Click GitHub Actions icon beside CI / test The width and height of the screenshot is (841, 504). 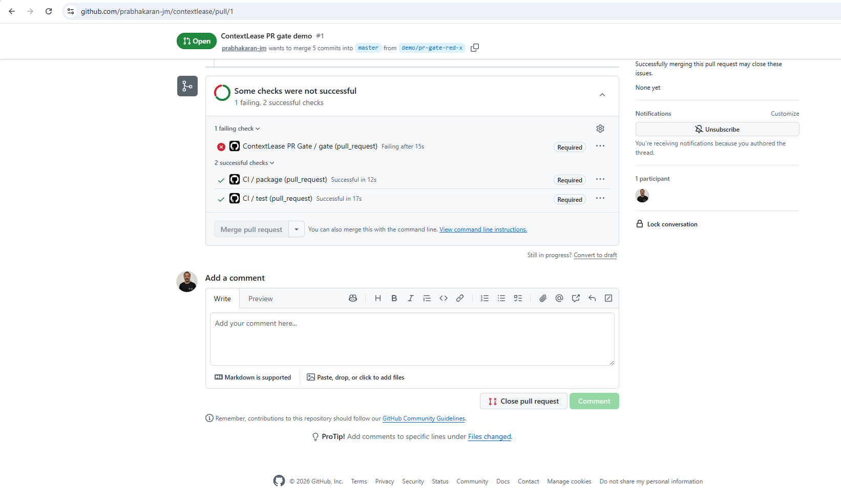click(x=235, y=198)
